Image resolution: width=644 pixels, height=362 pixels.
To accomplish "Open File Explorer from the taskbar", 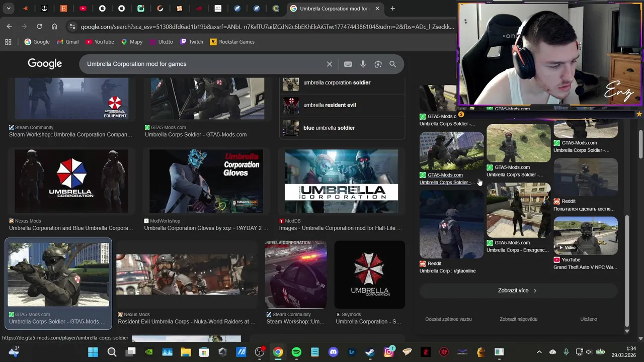I will pyautogui.click(x=186, y=352).
